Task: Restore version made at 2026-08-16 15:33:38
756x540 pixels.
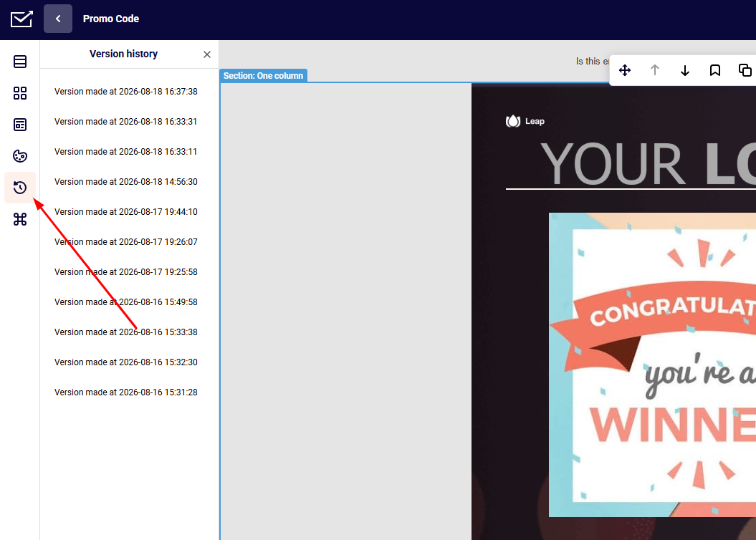Action: tap(126, 332)
